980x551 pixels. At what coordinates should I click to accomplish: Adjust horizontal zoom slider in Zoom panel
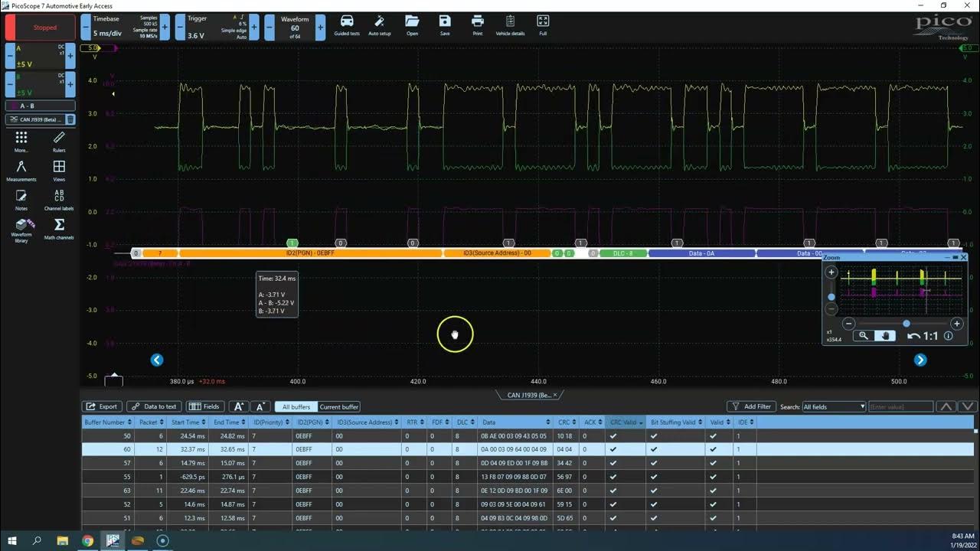906,324
